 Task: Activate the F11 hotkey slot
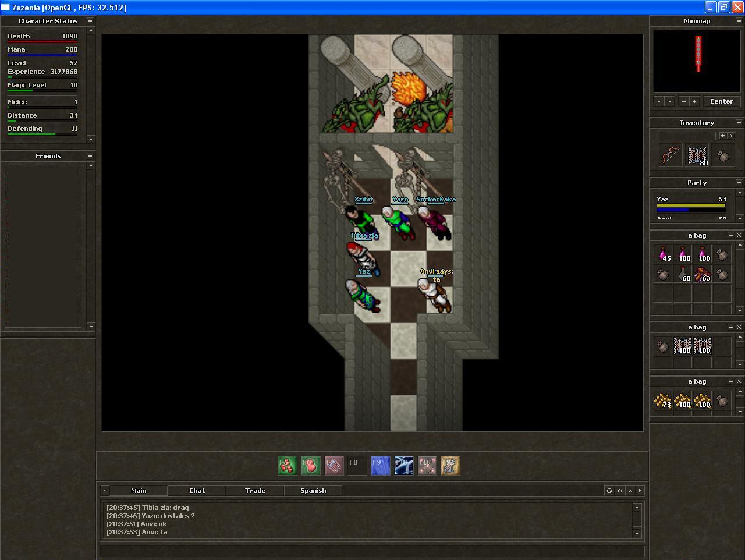427,466
